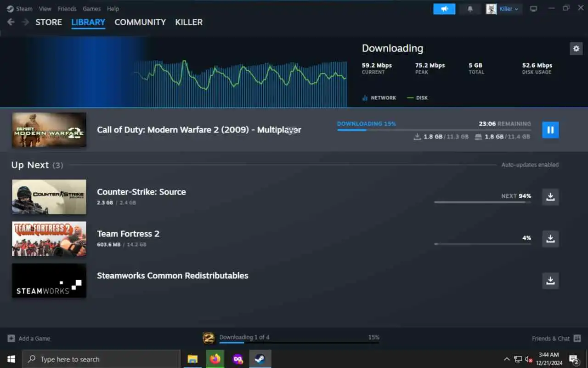Click the 59.2 Mbps current speed
Screen dimensions: 588x368
377,65
